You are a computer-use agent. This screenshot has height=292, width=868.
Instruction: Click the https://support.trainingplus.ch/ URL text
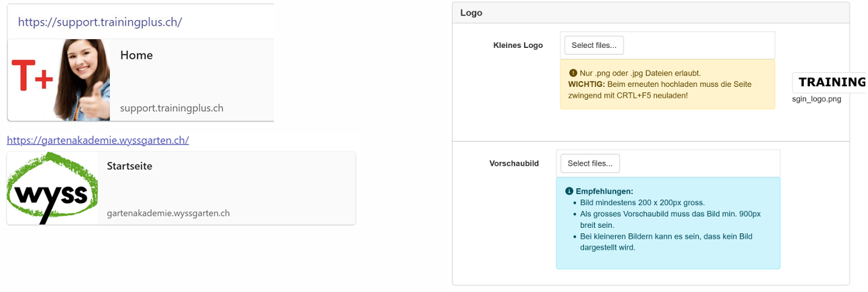click(100, 22)
